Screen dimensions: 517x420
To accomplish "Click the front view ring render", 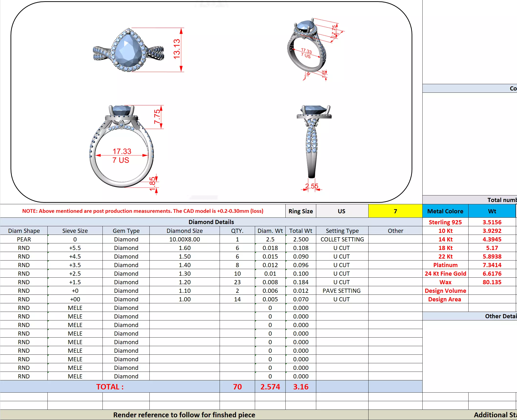I will [x=122, y=147].
